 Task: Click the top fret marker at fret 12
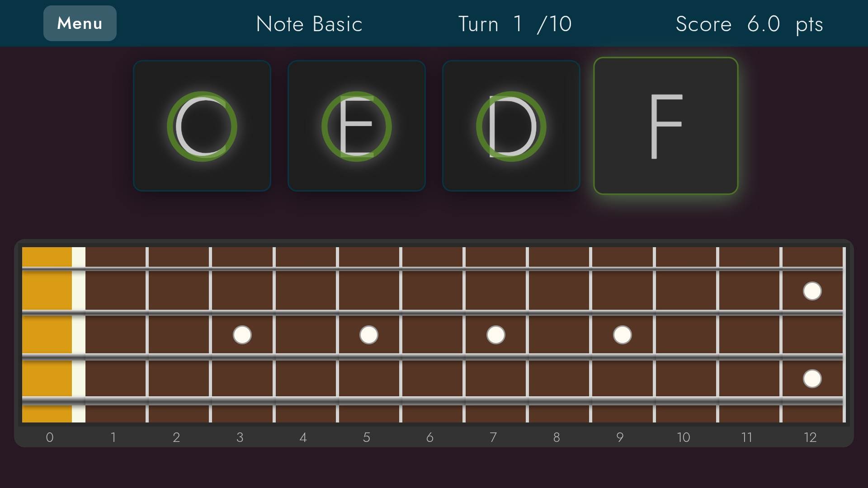tap(812, 291)
